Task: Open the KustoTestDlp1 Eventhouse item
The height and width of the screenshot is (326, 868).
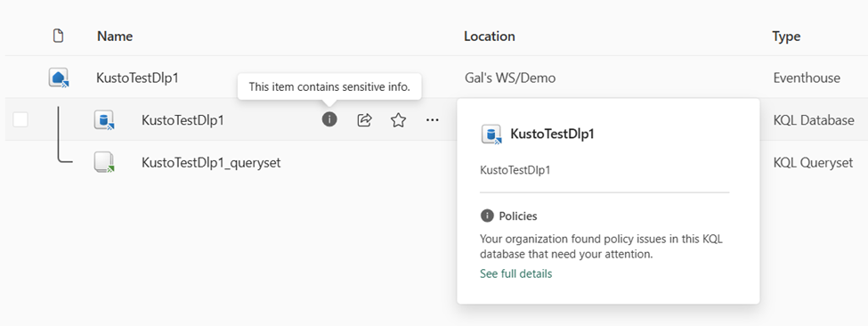Action: (137, 78)
